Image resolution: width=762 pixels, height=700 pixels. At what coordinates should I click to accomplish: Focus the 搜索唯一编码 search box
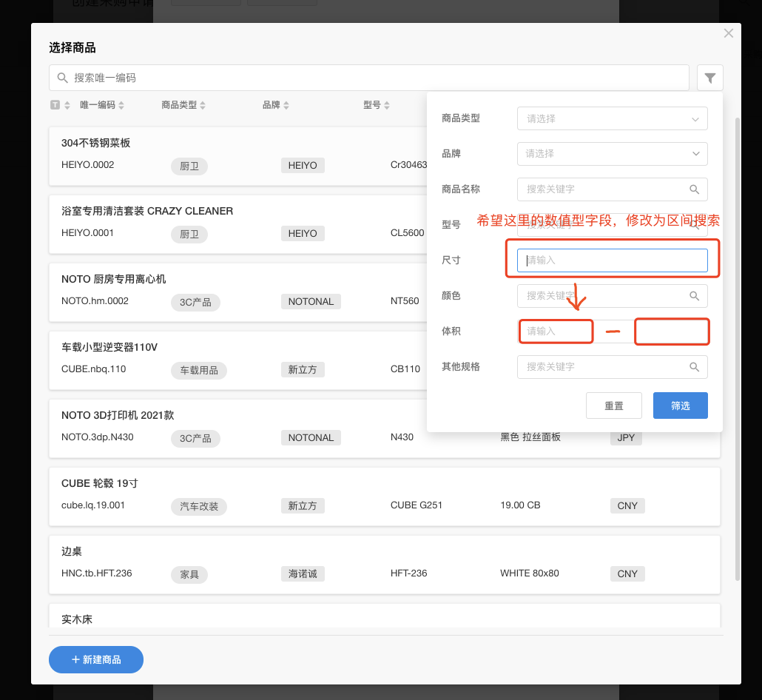point(370,78)
